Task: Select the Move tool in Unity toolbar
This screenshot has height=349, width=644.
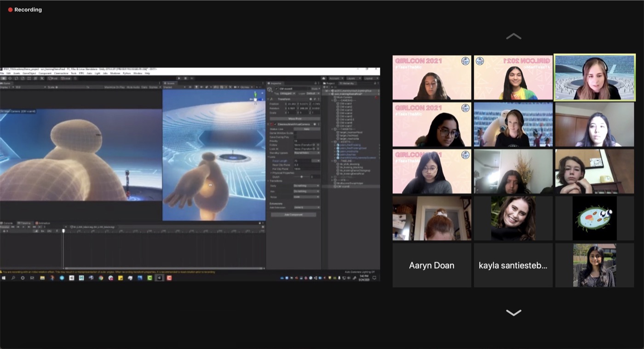Action: tap(10, 78)
